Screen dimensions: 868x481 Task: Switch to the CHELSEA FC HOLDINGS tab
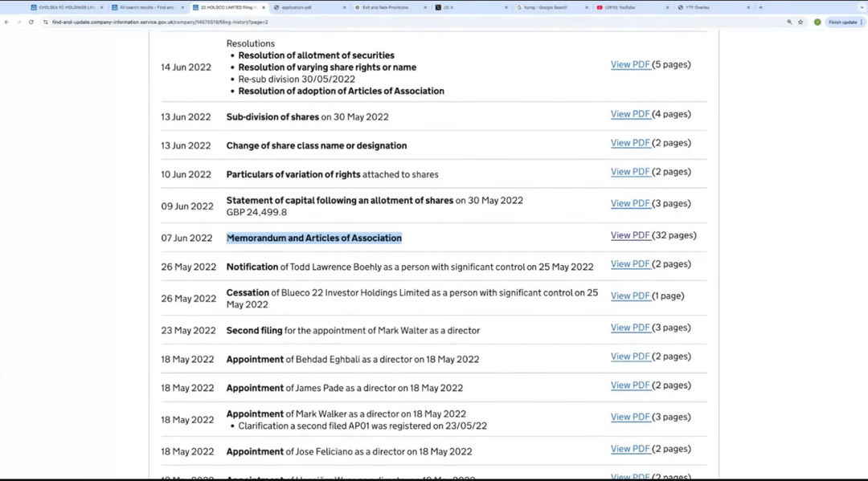pos(64,7)
